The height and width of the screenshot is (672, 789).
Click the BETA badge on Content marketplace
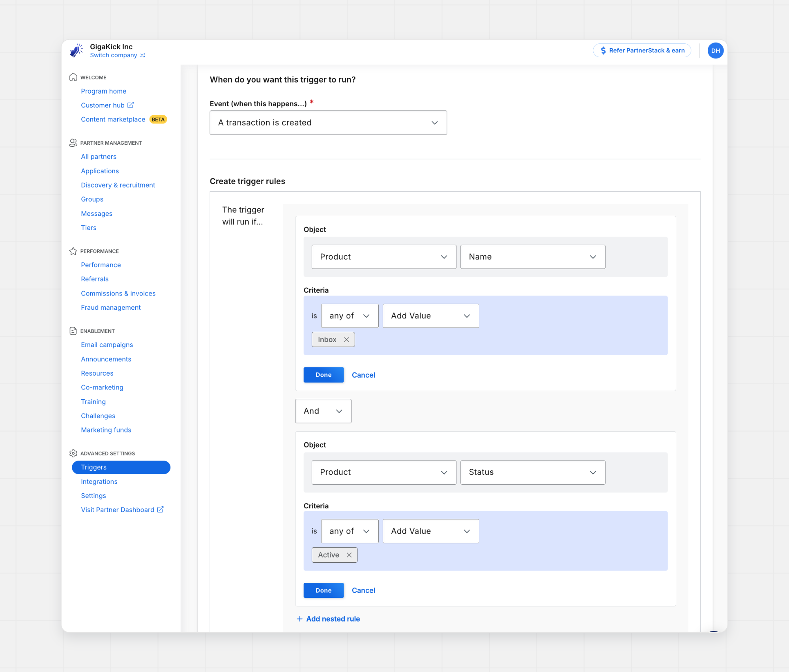coord(158,120)
